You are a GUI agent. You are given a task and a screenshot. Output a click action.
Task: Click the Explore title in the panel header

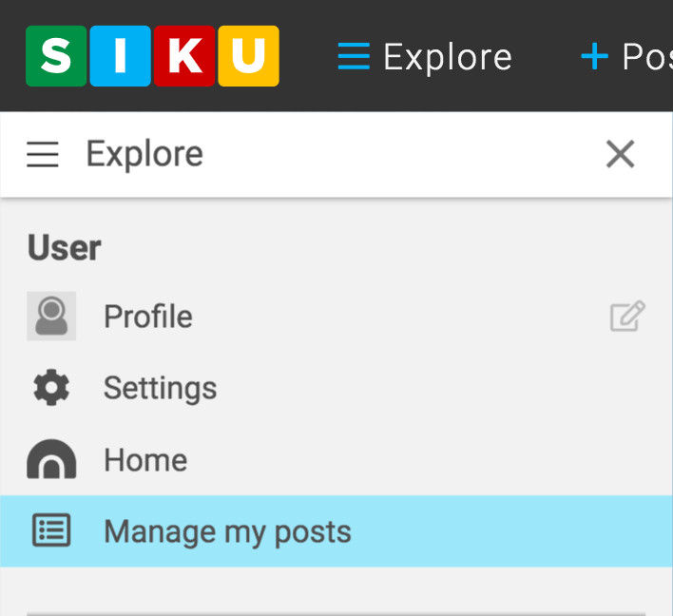pos(144,154)
